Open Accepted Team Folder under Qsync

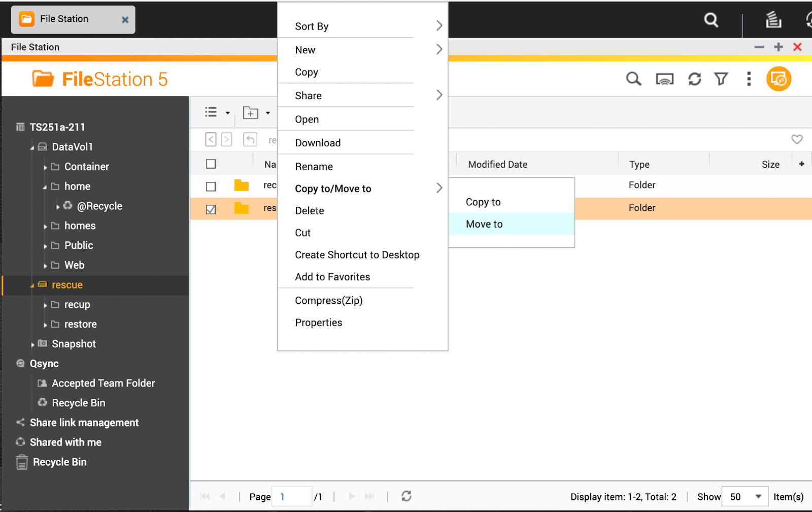[x=103, y=383]
